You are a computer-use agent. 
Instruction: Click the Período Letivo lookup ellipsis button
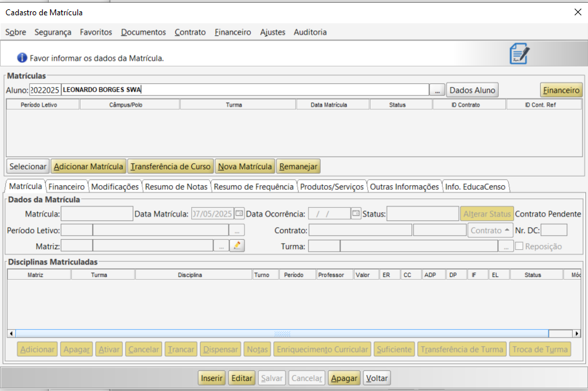pos(237,230)
